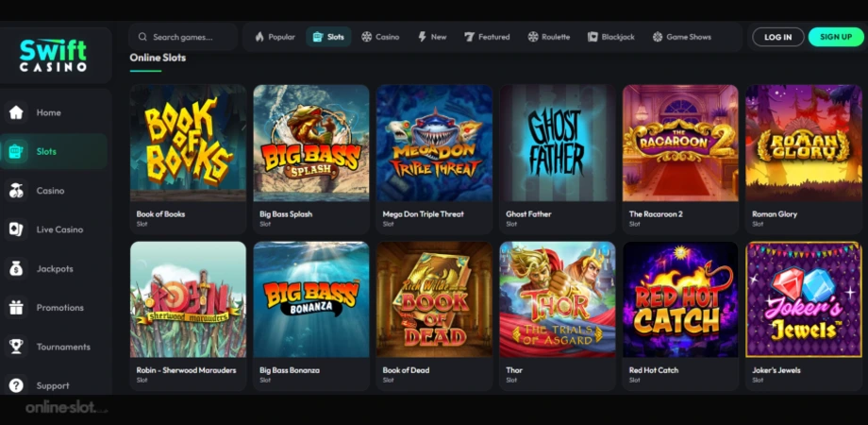Screen dimensions: 868x425
Task: Open the Ghost Father game thumbnail
Action: [558, 143]
